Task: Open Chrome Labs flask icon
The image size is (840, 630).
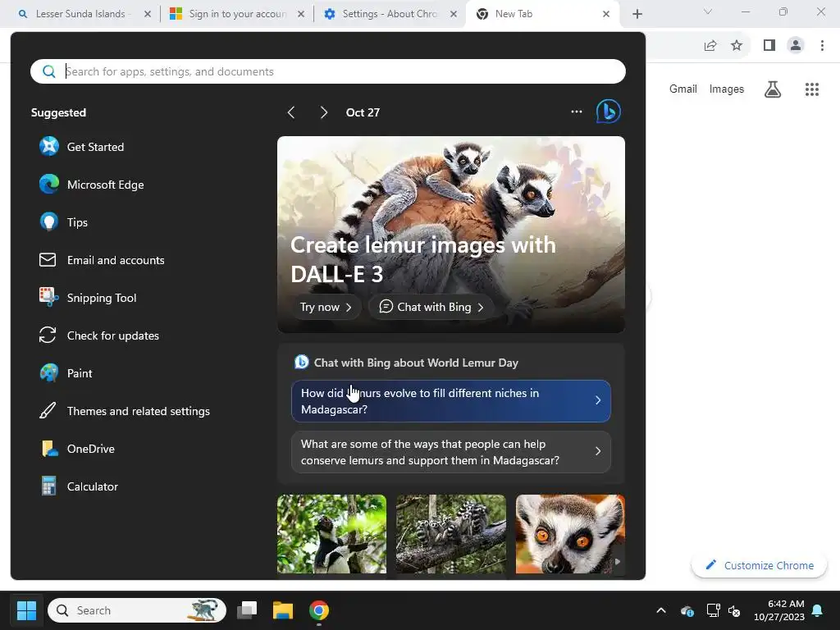Action: tap(773, 89)
